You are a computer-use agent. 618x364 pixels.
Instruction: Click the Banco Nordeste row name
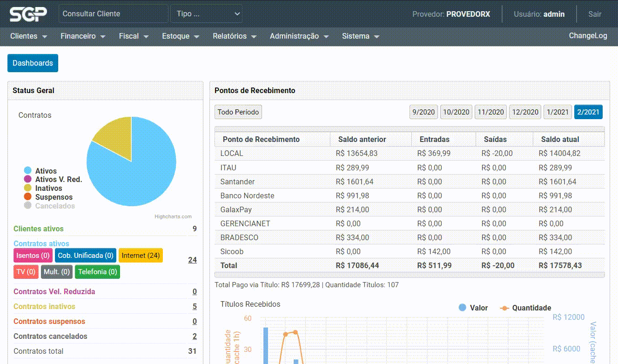(x=247, y=195)
